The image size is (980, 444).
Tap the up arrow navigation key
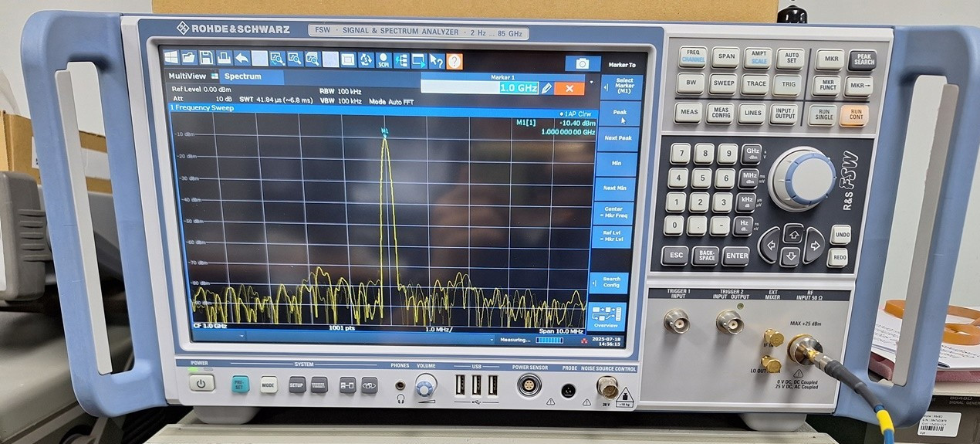[792, 232]
